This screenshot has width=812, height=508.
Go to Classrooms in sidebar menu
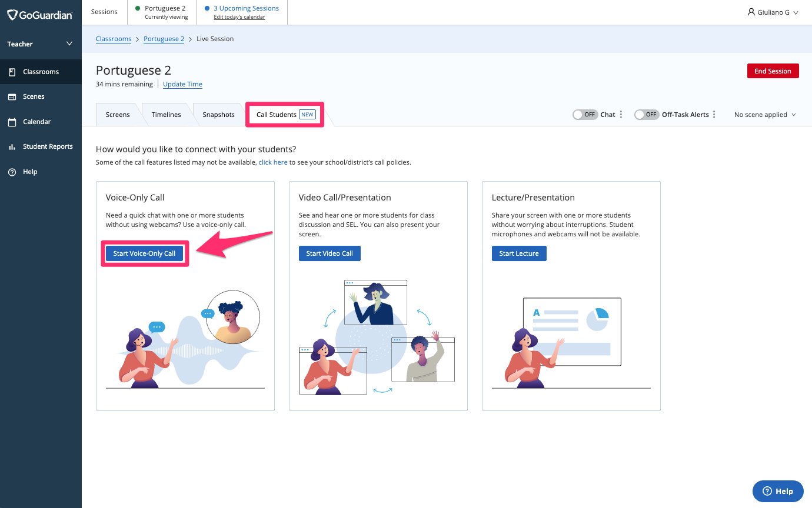coord(41,72)
